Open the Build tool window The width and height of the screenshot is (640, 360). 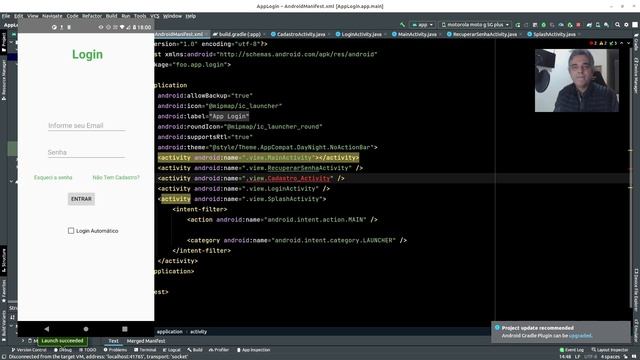coord(195,350)
